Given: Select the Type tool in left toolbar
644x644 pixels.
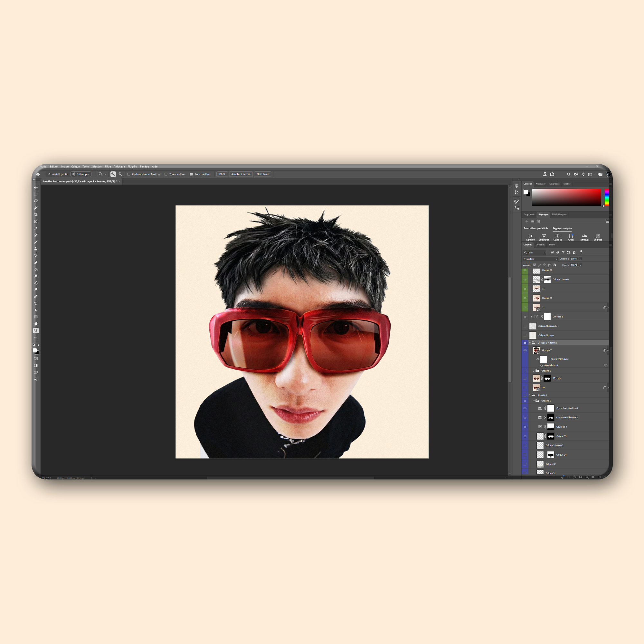Looking at the screenshot, I should coord(36,303).
